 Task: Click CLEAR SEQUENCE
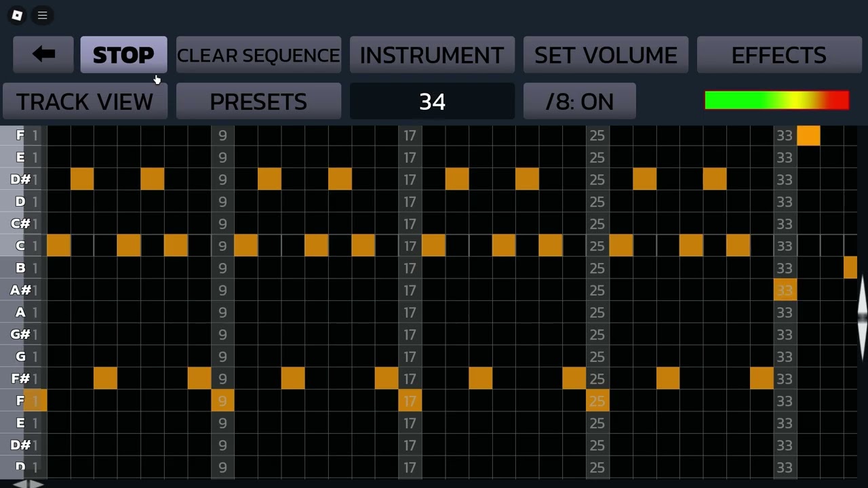pyautogui.click(x=258, y=54)
